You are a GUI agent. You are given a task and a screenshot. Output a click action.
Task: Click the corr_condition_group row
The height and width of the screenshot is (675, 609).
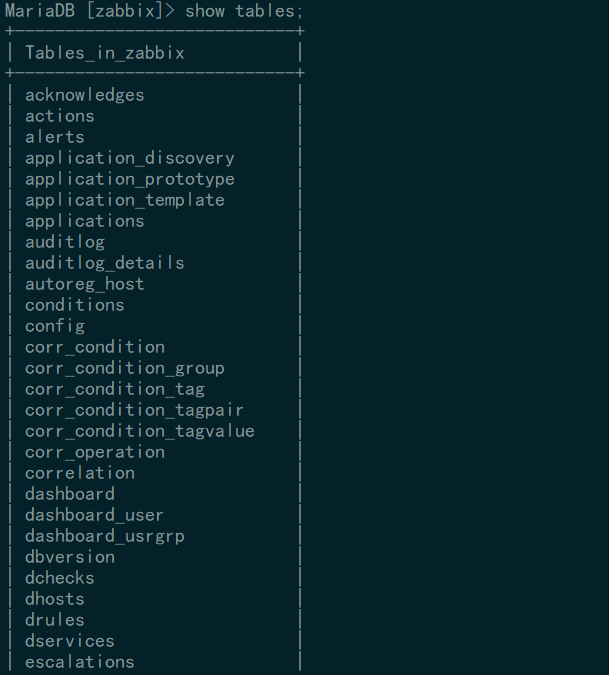125,368
